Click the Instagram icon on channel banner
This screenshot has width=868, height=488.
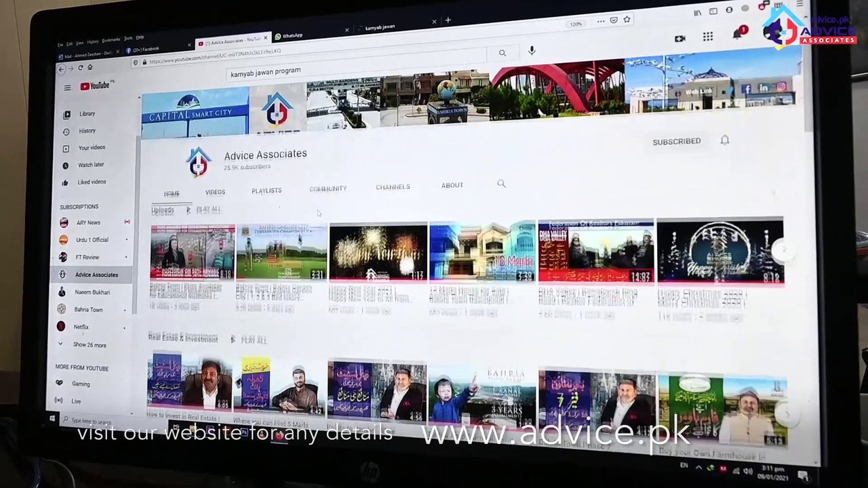[781, 87]
